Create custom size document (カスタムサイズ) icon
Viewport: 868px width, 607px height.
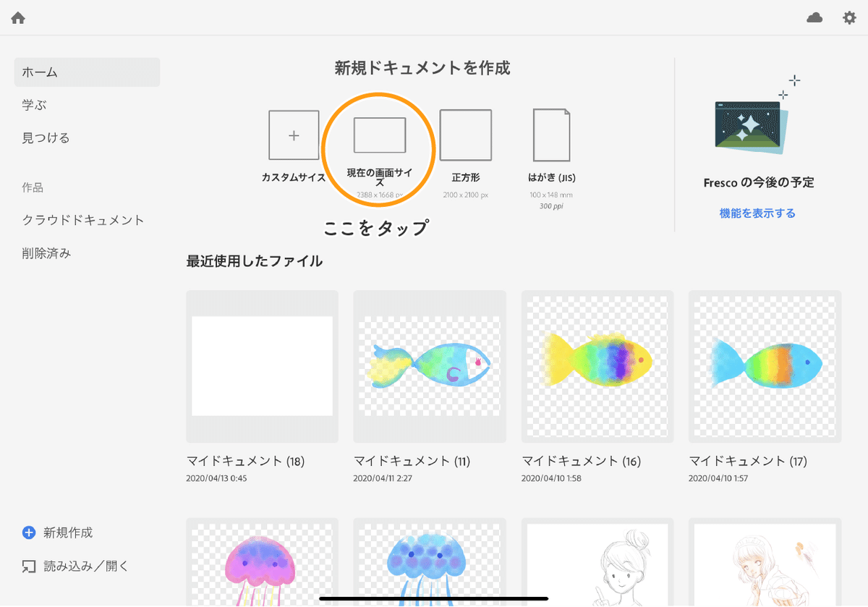pos(294,135)
